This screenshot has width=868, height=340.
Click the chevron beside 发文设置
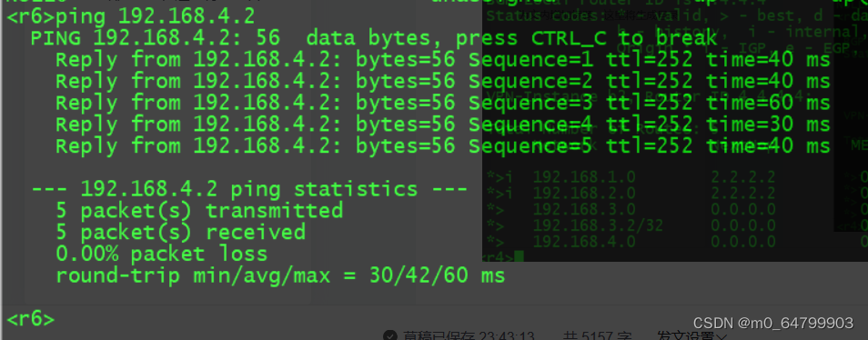(x=722, y=336)
